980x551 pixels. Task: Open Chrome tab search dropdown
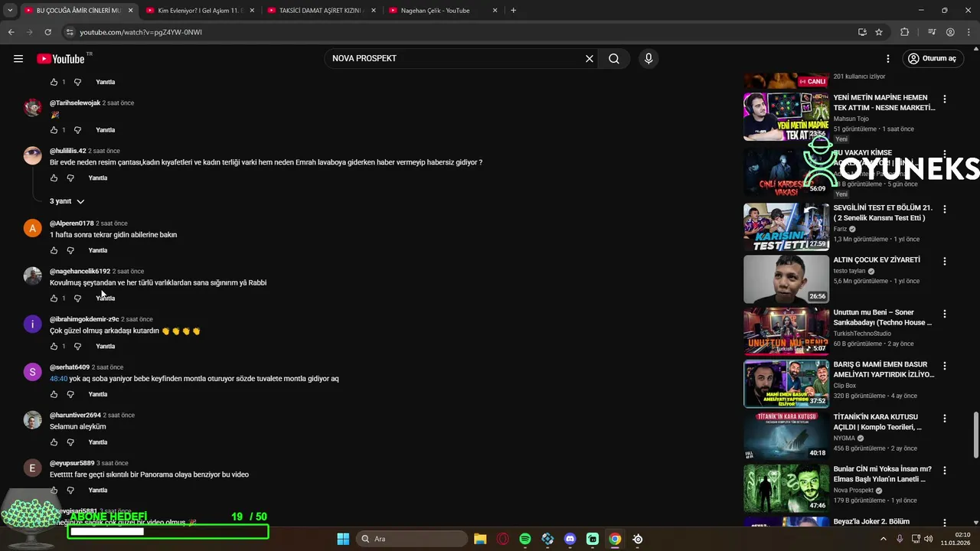(10, 11)
